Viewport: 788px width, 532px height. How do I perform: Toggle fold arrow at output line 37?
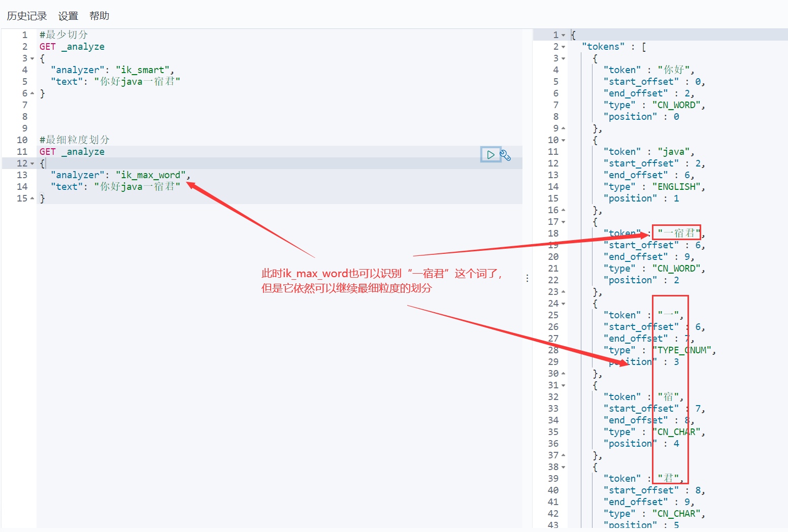pos(564,455)
